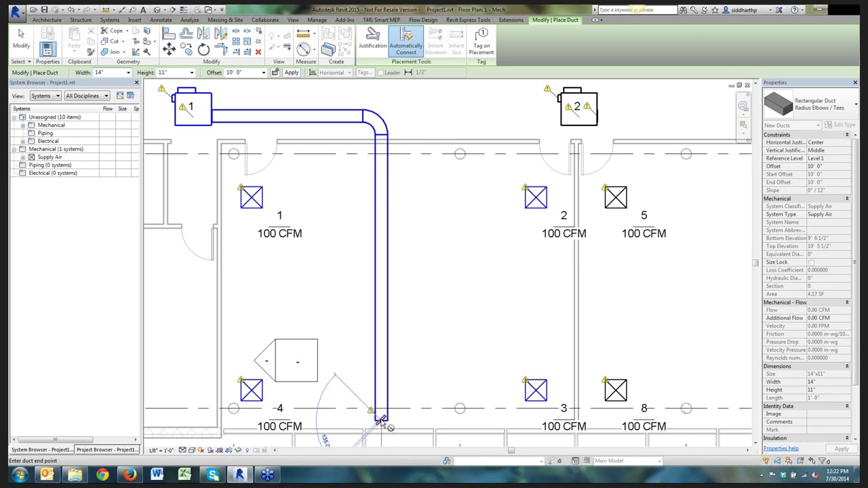Click the Microsoft Word taskbar icon

pos(157,474)
